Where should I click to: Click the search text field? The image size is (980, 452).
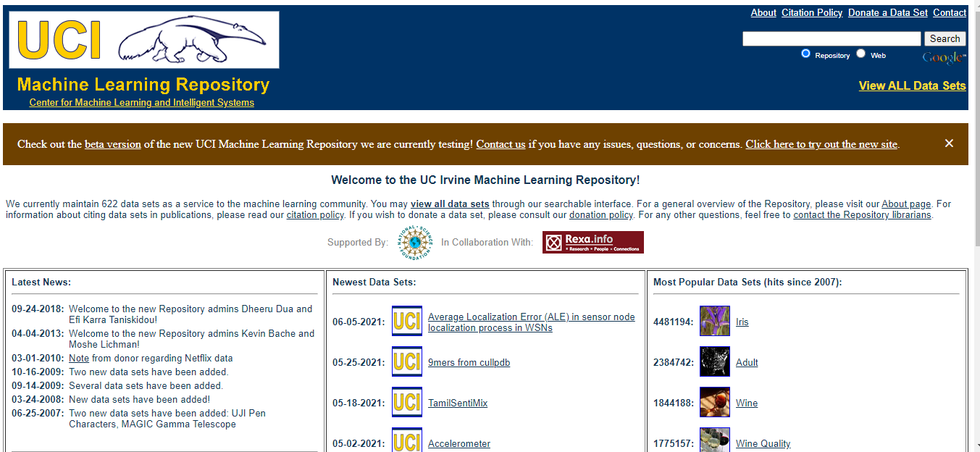[832, 38]
